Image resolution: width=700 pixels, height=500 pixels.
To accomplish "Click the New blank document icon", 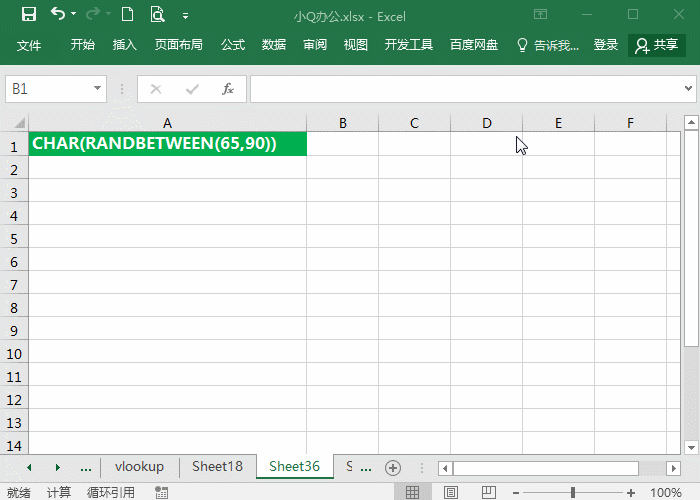I will tap(127, 15).
